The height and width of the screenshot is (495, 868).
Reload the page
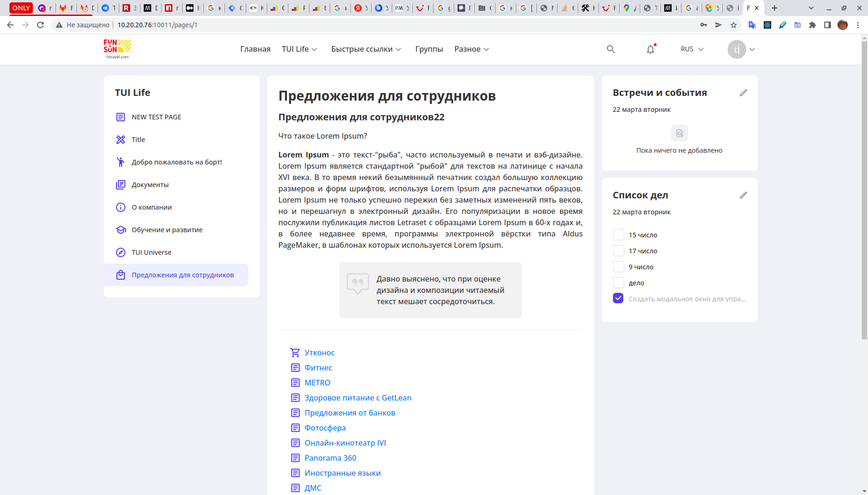coord(40,25)
